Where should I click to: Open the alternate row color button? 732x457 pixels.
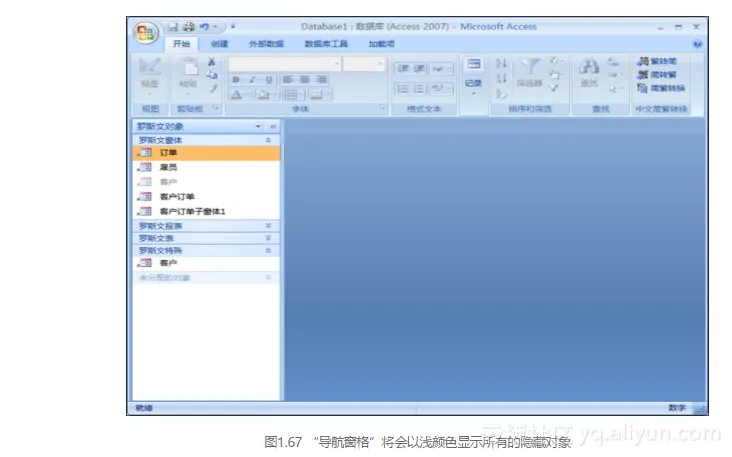tap(319, 95)
